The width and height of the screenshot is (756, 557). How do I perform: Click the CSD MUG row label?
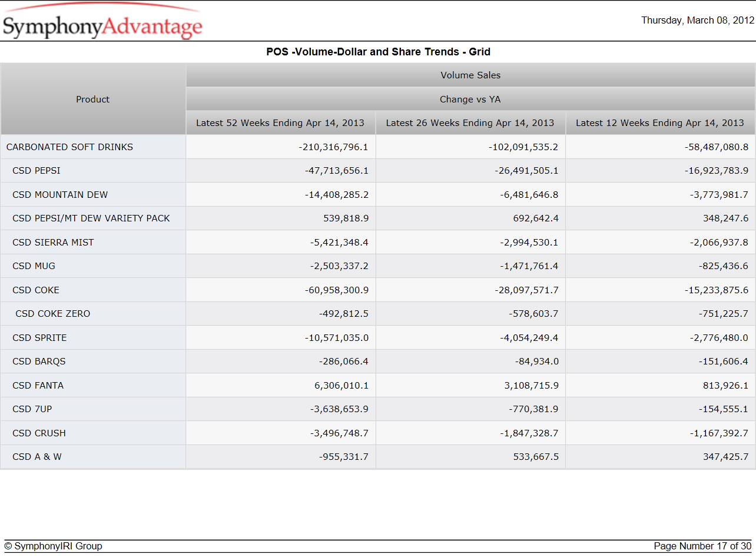(34, 266)
